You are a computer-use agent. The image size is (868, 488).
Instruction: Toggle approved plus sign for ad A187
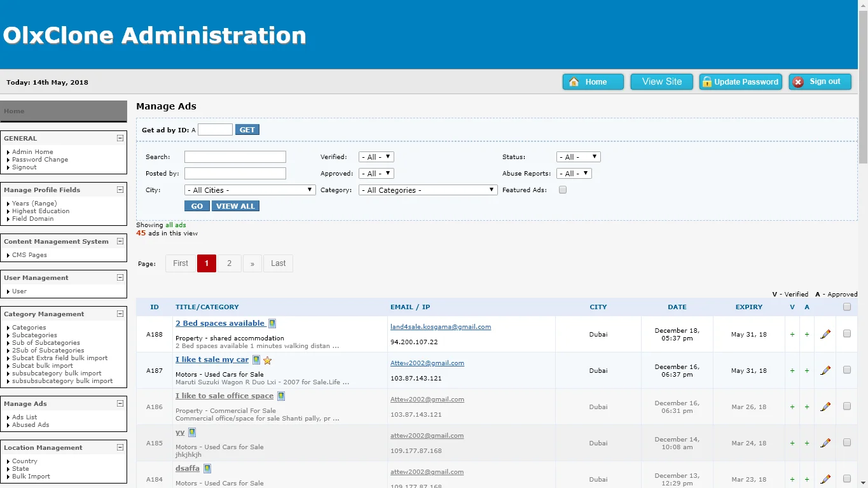[x=807, y=370]
